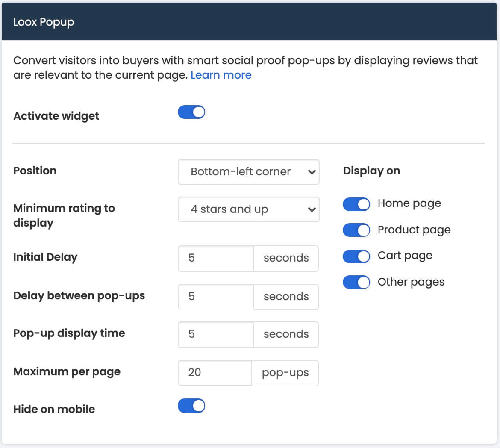Click the seconds unit beside Delay between pop-ups
500x448 pixels.
[286, 296]
